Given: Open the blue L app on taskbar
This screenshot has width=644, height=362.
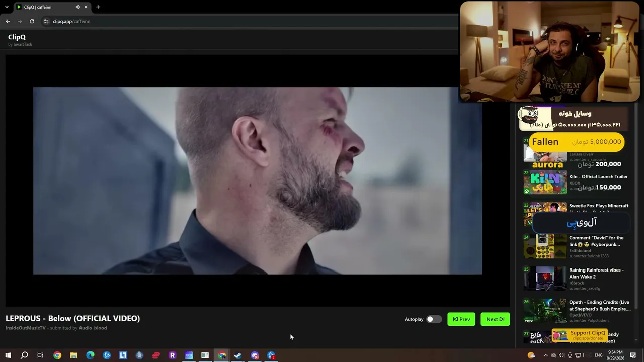Looking at the screenshot, I should [123, 355].
